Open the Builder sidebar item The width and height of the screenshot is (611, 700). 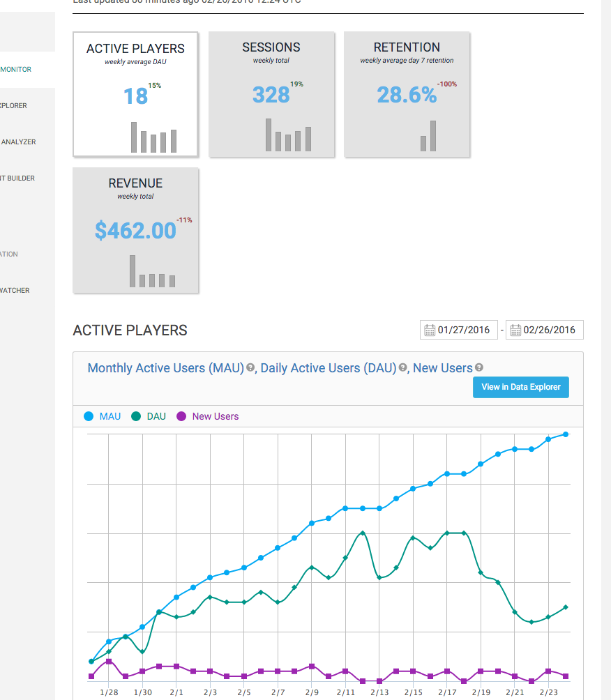tap(17, 178)
